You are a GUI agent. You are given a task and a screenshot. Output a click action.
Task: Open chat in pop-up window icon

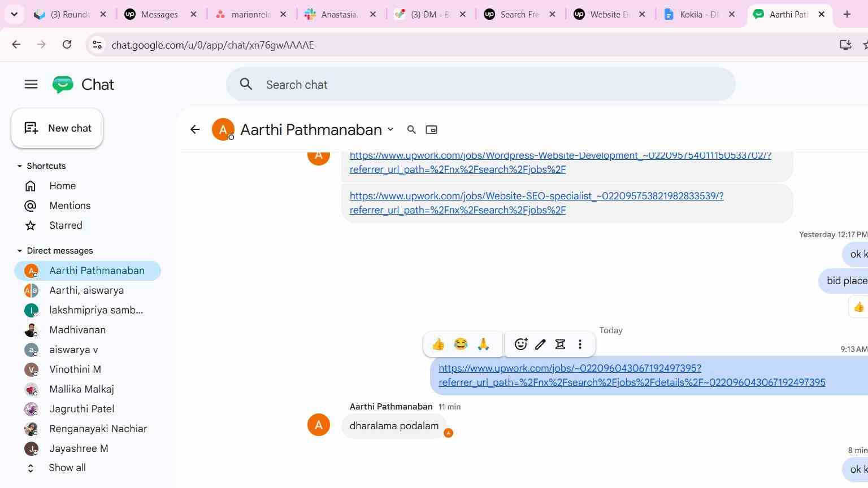pos(431,130)
